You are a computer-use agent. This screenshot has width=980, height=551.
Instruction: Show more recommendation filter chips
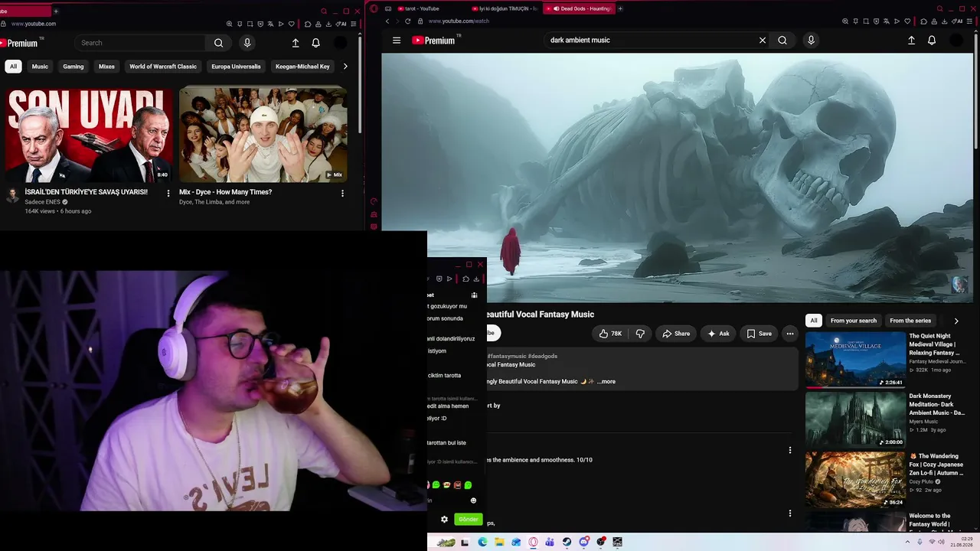(x=956, y=321)
